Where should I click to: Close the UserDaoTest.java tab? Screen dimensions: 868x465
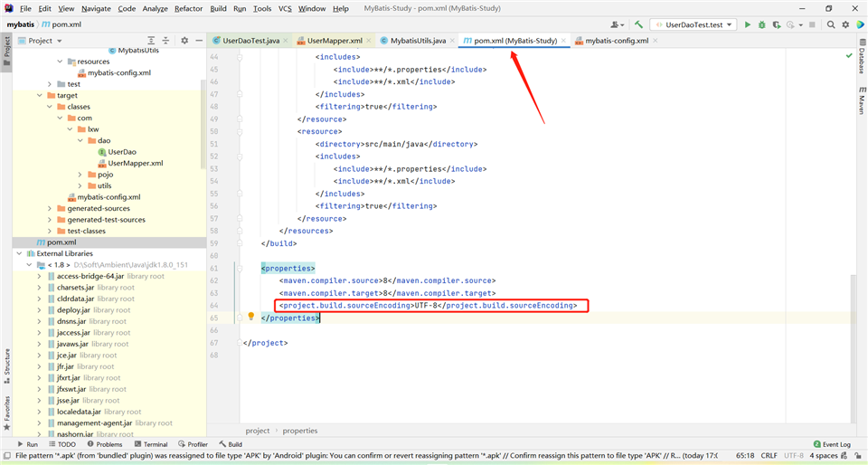coord(286,41)
